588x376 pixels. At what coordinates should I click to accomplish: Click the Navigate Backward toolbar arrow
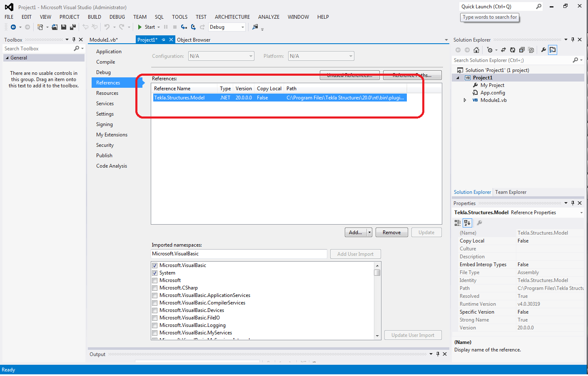click(13, 27)
